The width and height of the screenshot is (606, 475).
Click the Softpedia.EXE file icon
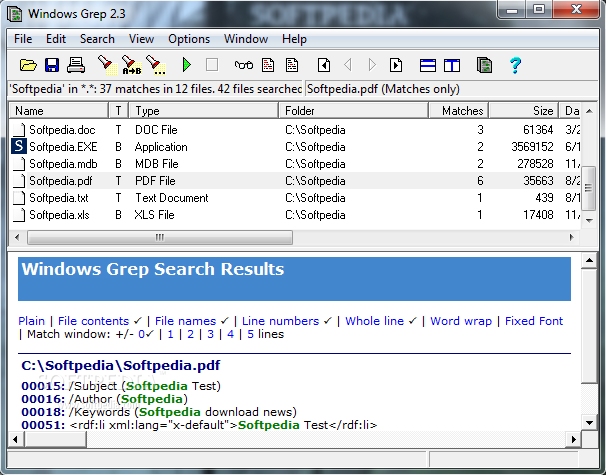pyautogui.click(x=19, y=146)
